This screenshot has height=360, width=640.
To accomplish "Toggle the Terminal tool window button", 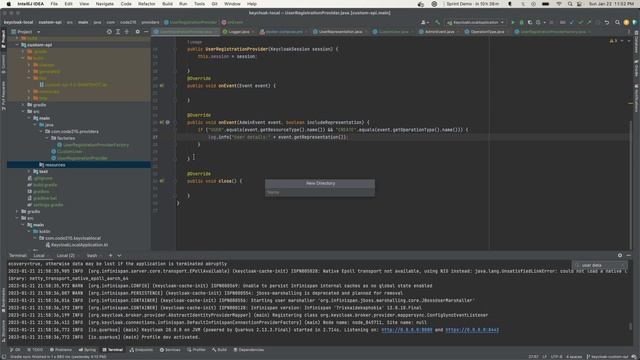I will pos(113,350).
